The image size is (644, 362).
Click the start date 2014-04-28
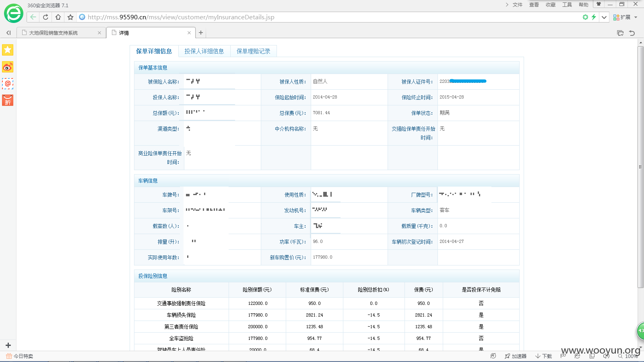325,97
